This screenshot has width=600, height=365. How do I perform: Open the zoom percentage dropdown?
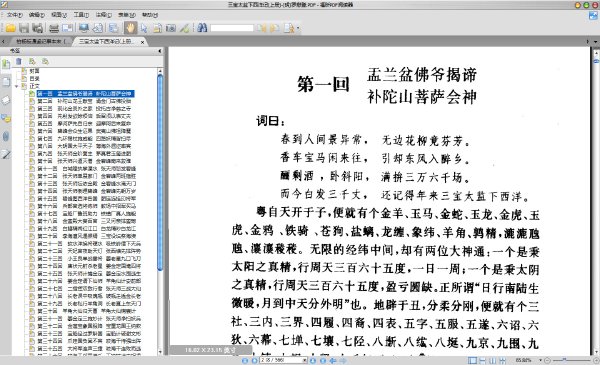coord(541,360)
